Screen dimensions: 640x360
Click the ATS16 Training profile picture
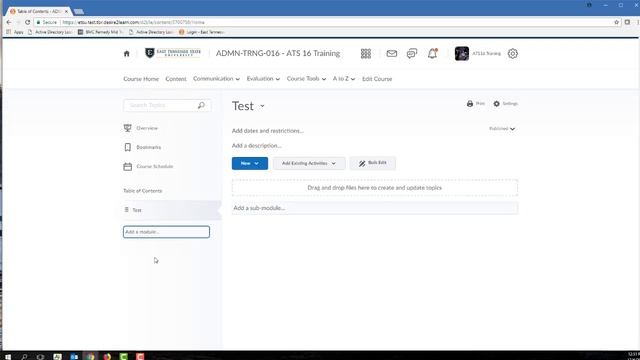[462, 53]
